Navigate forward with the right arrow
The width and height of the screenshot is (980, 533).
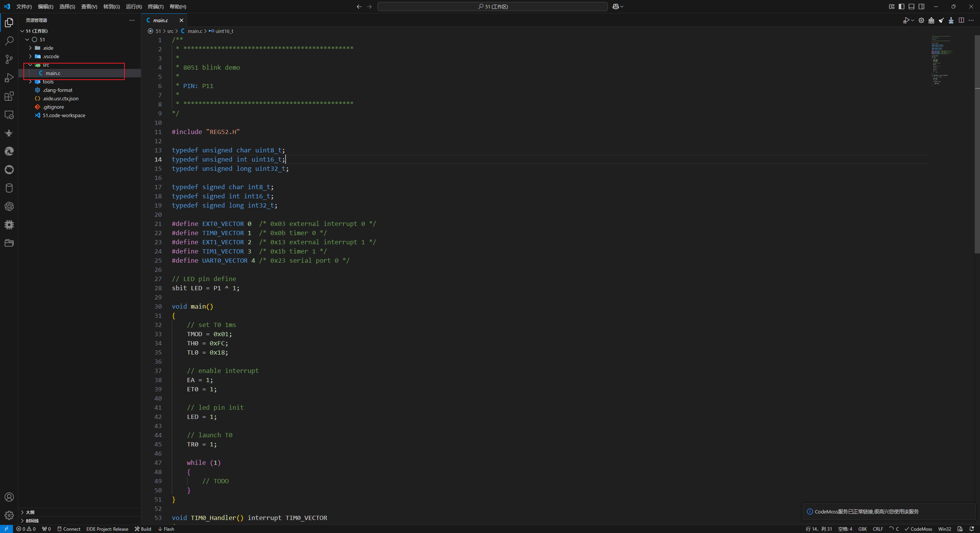click(x=369, y=7)
